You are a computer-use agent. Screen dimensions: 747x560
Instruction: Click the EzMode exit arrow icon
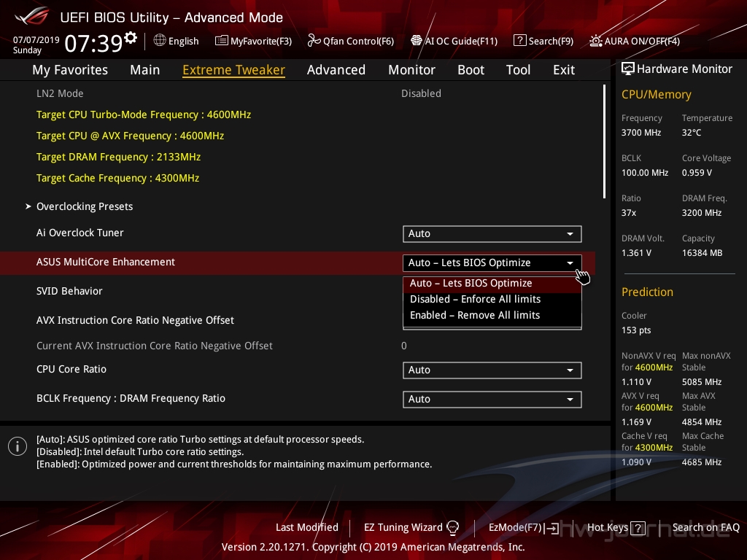click(x=553, y=528)
